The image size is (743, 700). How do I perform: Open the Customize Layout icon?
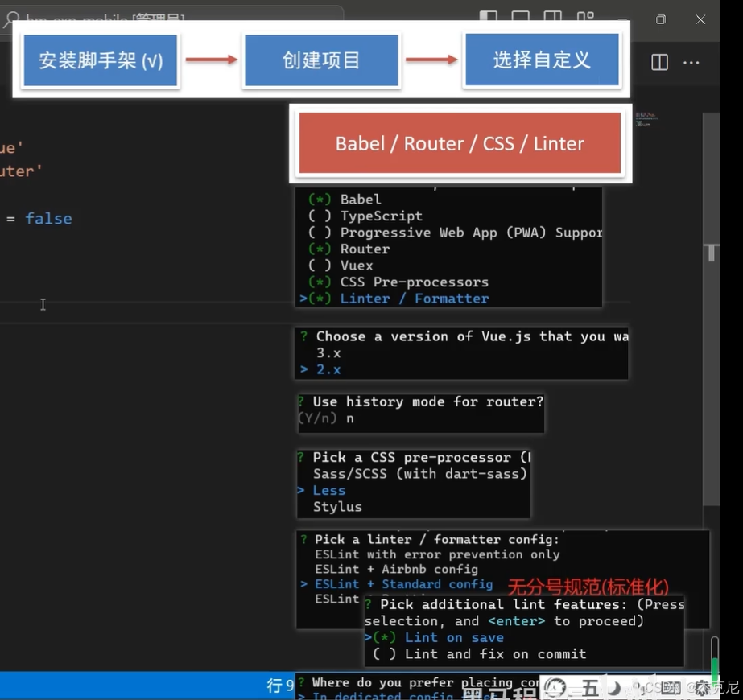click(x=585, y=15)
